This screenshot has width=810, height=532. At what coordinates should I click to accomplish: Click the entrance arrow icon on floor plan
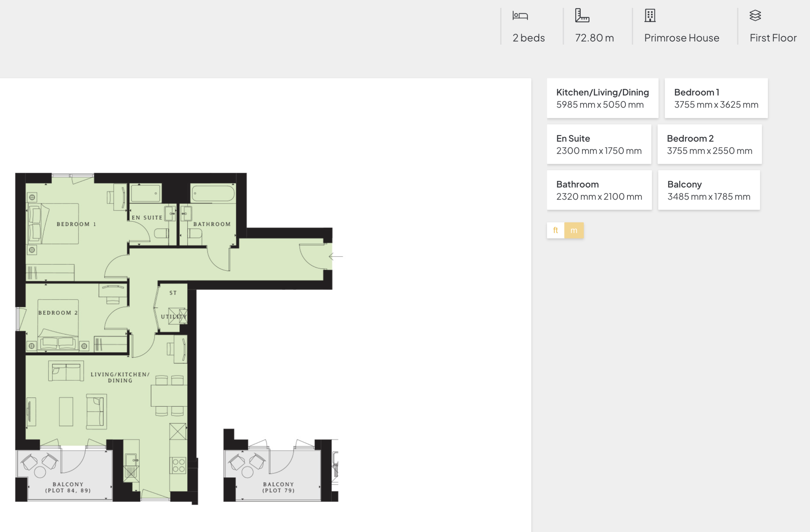(336, 257)
